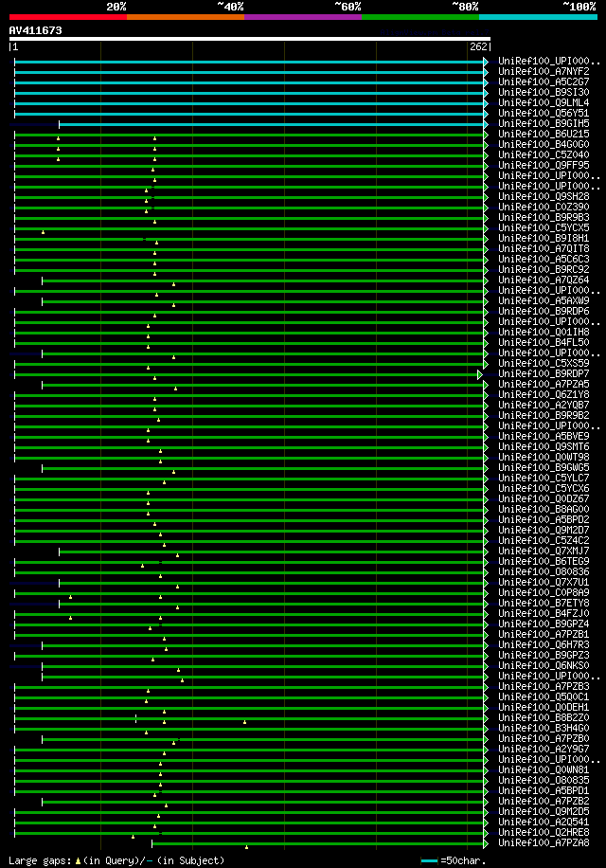The height and width of the screenshot is (868, 606).
Task: Select label UniRef100_O80836
Action: point(544,571)
